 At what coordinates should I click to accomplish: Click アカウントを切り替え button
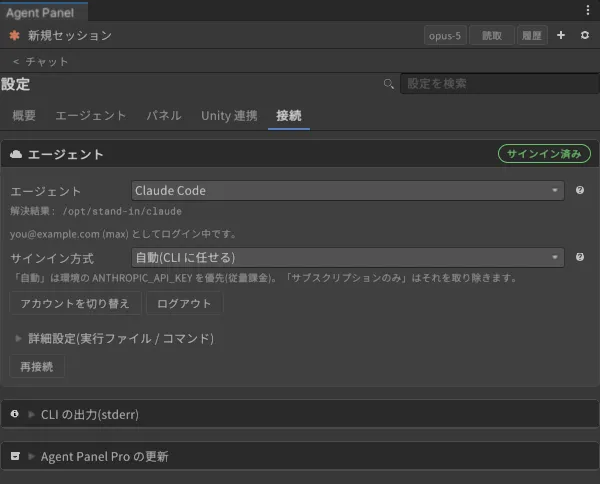point(75,303)
